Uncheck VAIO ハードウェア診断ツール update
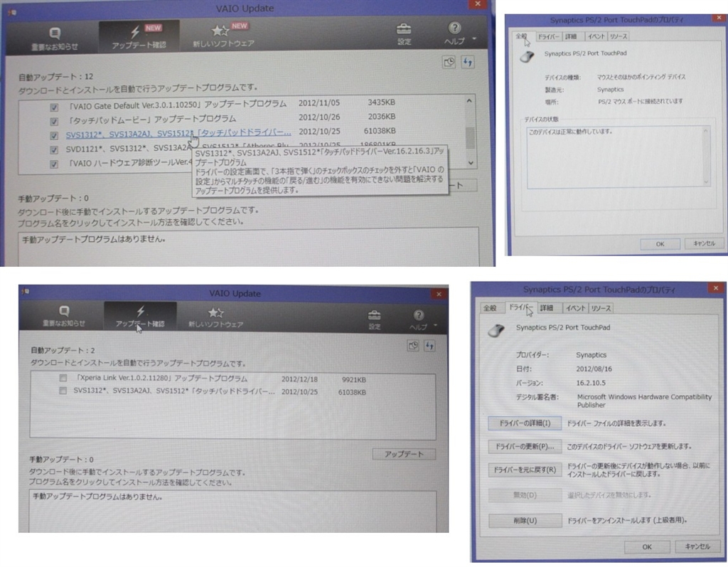 tap(54, 164)
